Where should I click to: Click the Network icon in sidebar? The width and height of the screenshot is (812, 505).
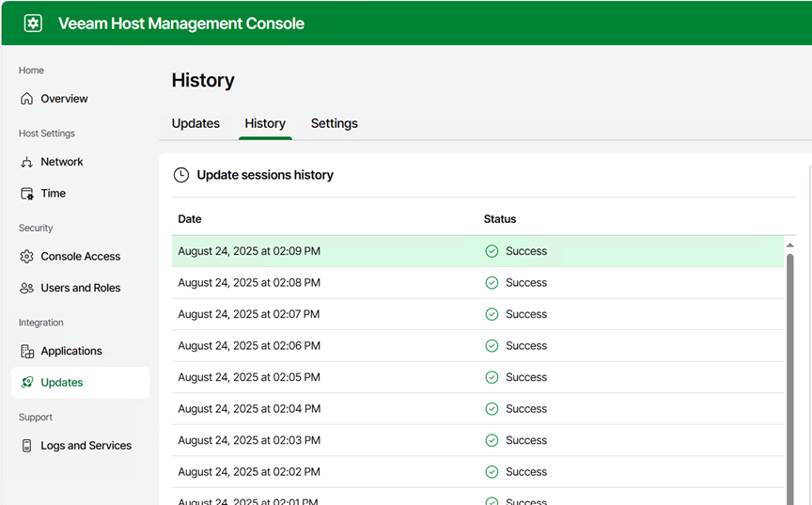[26, 162]
